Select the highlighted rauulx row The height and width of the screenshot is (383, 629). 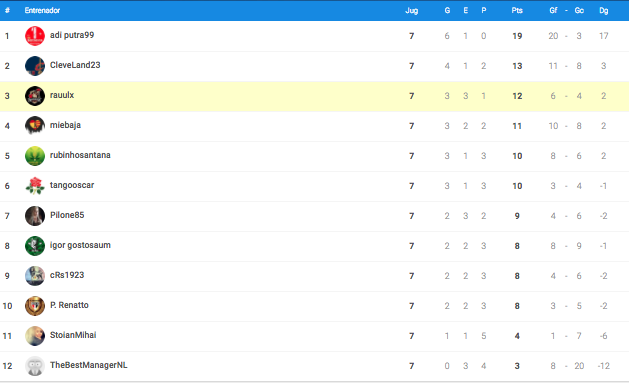314,96
